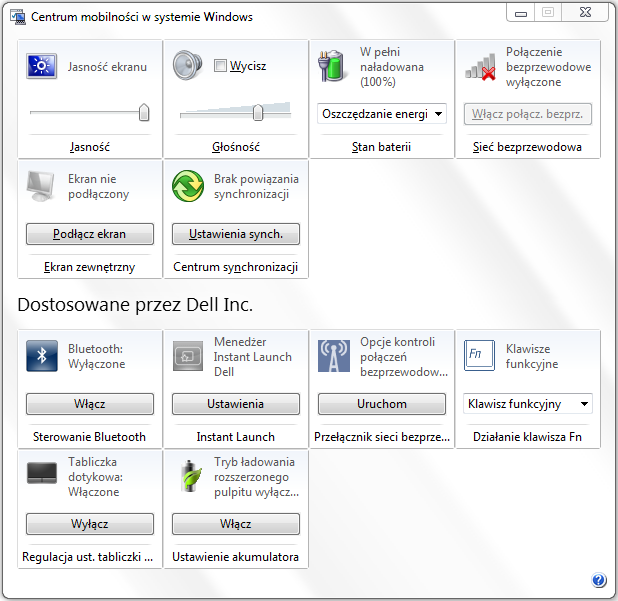Open the Sync Center green icon
This screenshot has height=601, width=618.
click(x=188, y=186)
